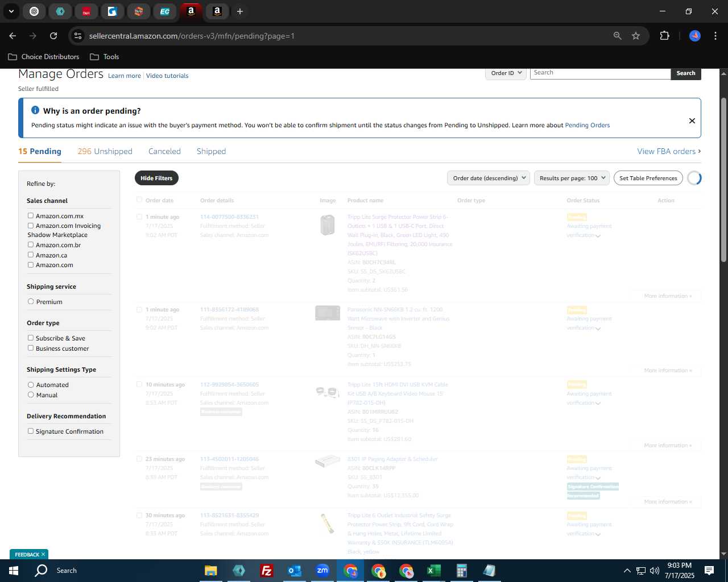Viewport: 728px width, 582px height.
Task: Select the Automated shipping settings radio
Action: coord(31,384)
